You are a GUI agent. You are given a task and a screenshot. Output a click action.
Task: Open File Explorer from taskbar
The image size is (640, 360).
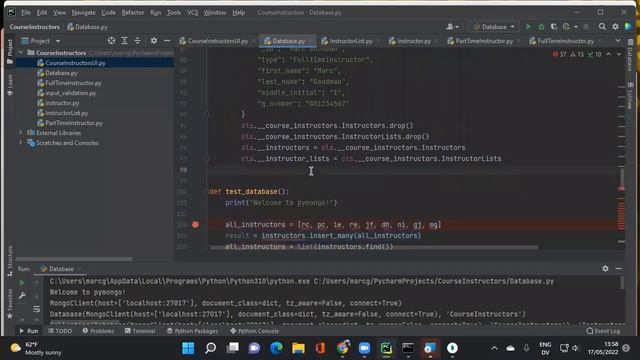point(298,348)
